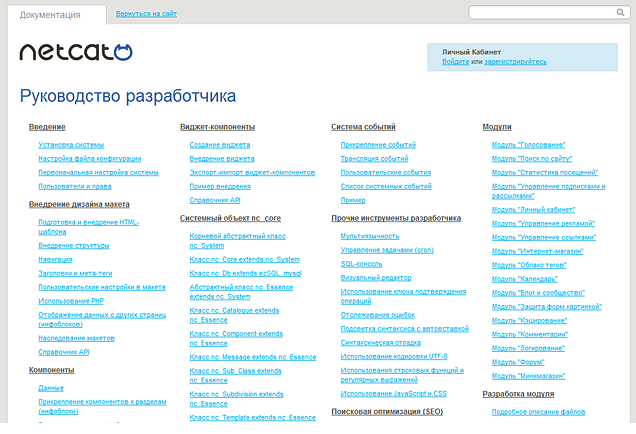Open the зарегистрируйтесь registration link
Viewport: 636px width, 434px height.
tap(515, 62)
